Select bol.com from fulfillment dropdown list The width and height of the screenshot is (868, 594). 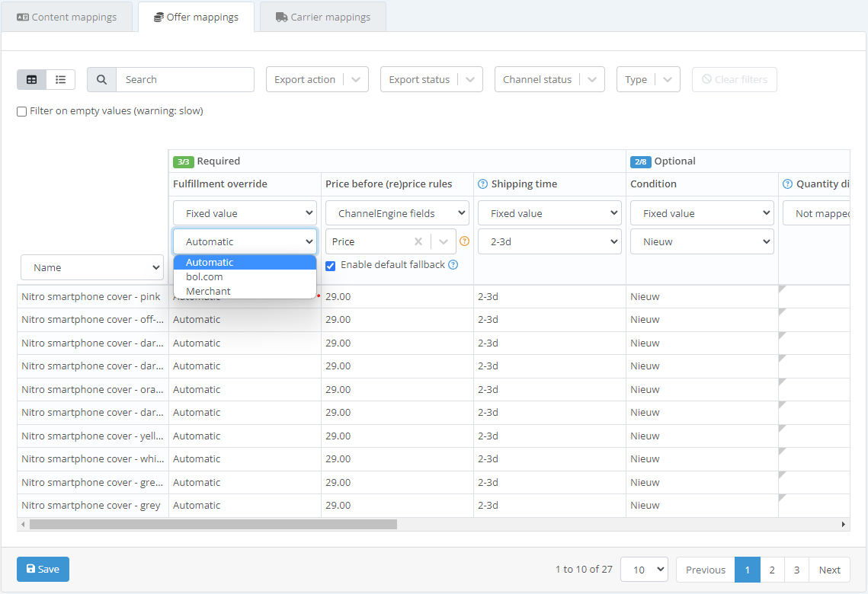(204, 276)
